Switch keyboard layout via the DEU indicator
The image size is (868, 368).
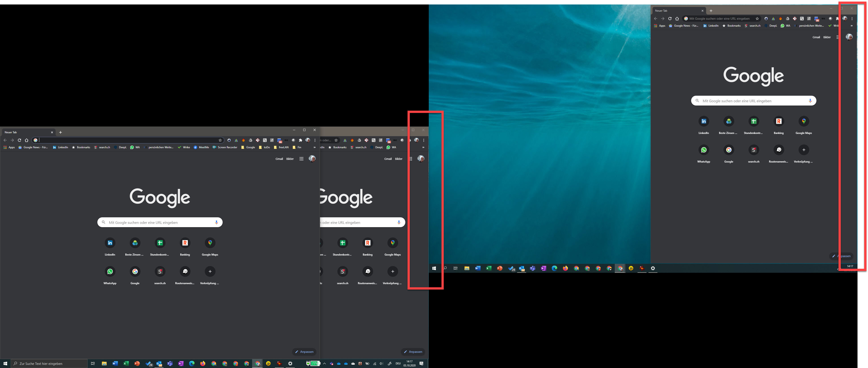pyautogui.click(x=398, y=363)
